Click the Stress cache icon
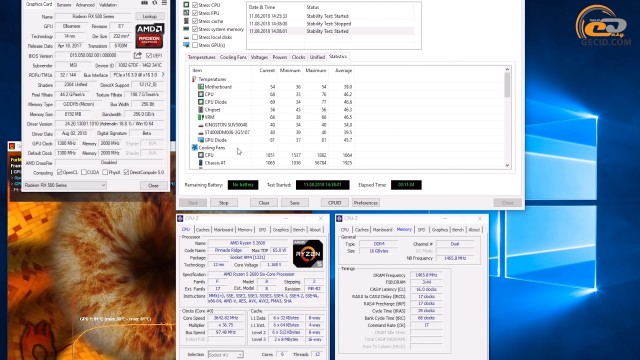This screenshot has width=640, height=360. 186,21
